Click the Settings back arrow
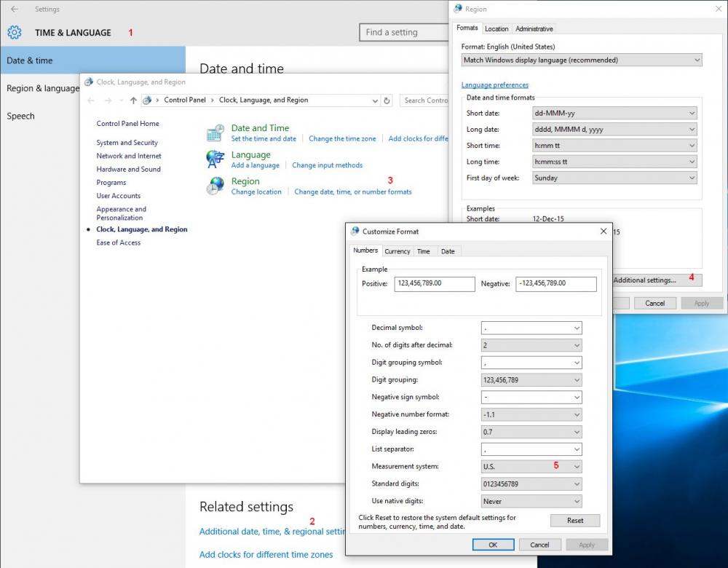Viewport: 728px width, 568px height. (x=15, y=9)
